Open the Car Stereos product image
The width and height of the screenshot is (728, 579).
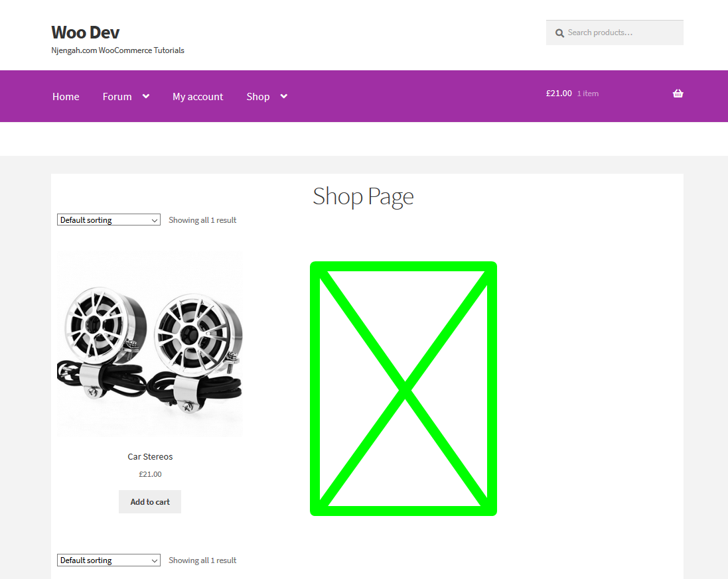click(150, 344)
